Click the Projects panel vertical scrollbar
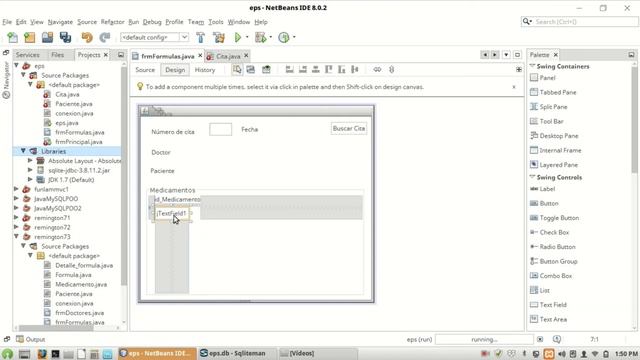 pyautogui.click(x=124, y=176)
